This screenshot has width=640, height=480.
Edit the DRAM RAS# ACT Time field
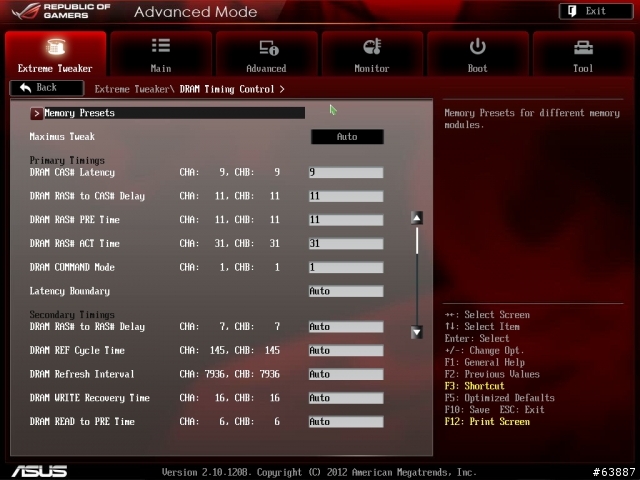[346, 243]
